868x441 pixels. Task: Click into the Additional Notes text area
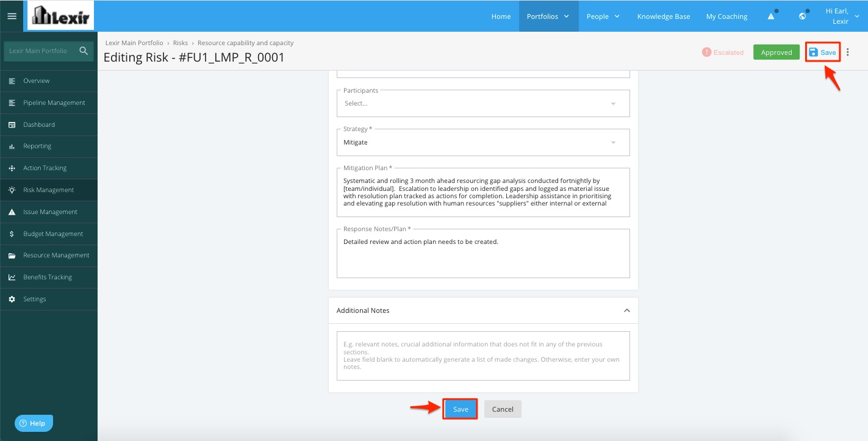coord(483,356)
